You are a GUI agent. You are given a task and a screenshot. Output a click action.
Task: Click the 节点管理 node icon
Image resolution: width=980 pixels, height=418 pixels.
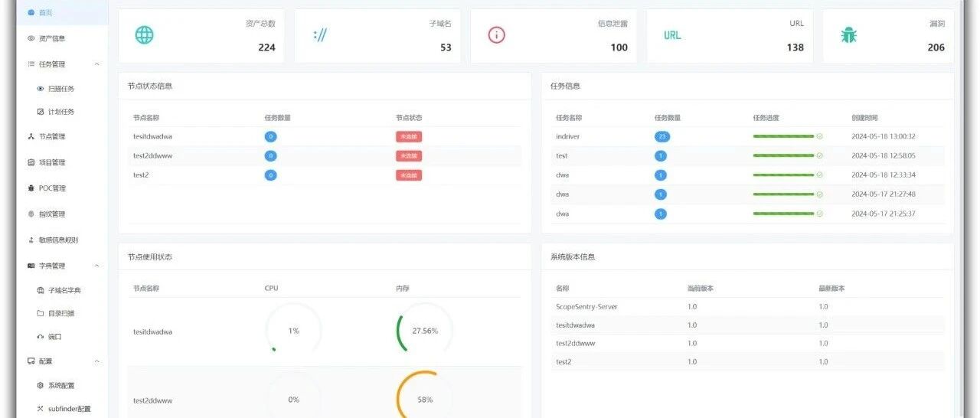pos(31,136)
